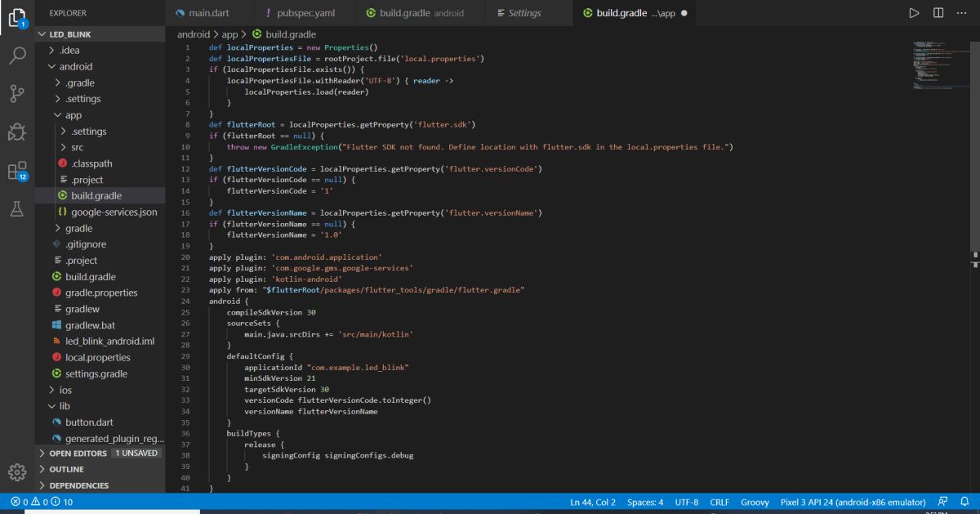Image resolution: width=980 pixels, height=514 pixels.
Task: Click the code minimap
Action: pos(939,65)
